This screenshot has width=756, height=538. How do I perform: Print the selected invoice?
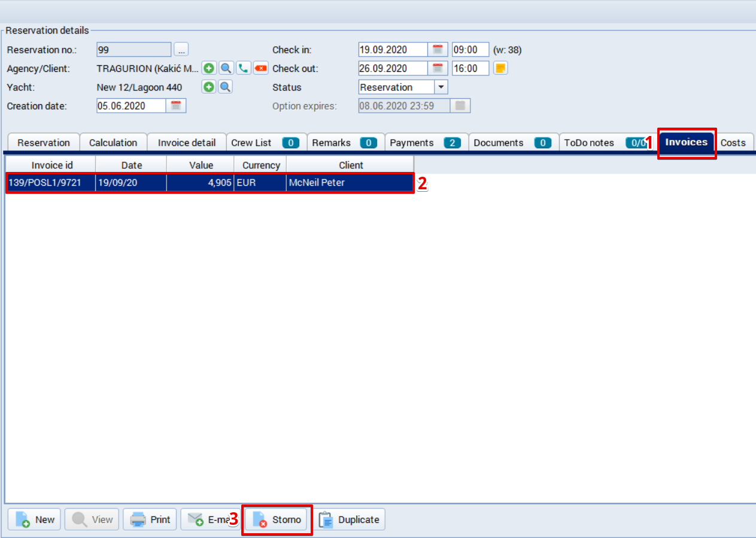(150, 519)
